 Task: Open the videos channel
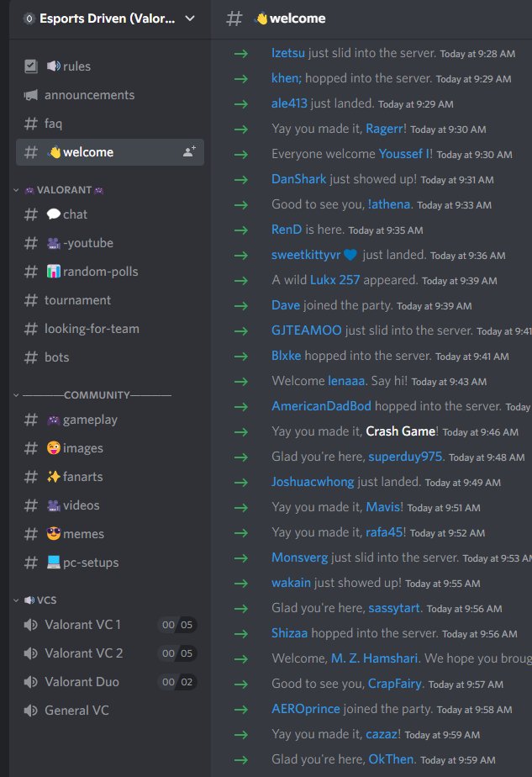pyautogui.click(x=110, y=505)
